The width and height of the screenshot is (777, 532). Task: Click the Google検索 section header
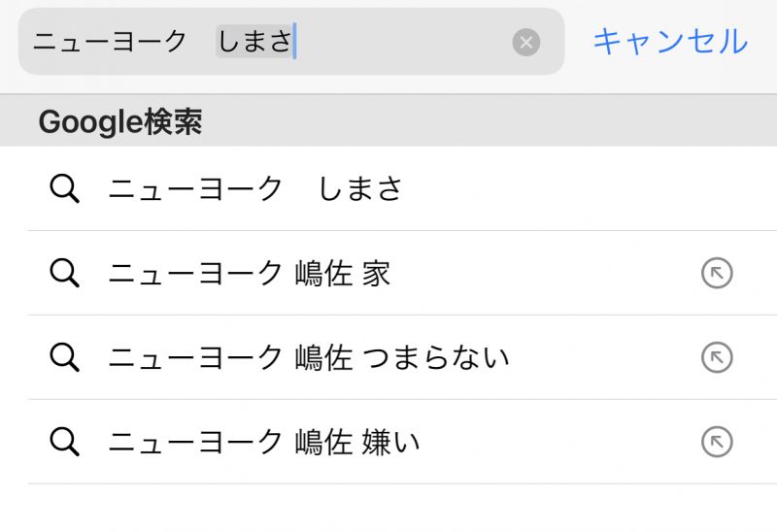click(x=120, y=121)
